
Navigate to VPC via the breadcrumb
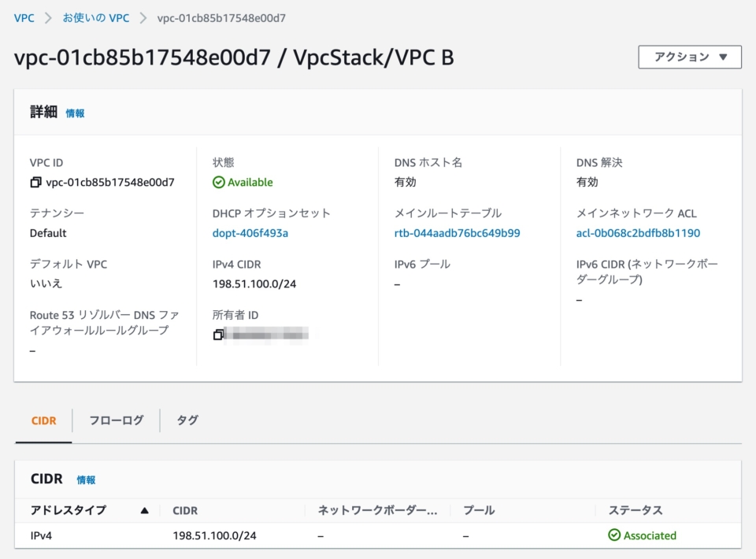pos(23,17)
